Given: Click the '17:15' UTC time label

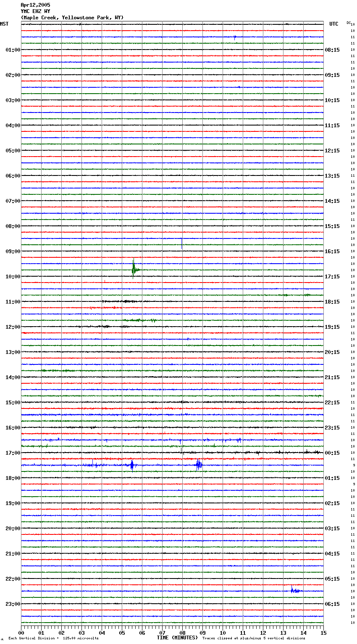Looking at the screenshot, I should tap(332, 277).
